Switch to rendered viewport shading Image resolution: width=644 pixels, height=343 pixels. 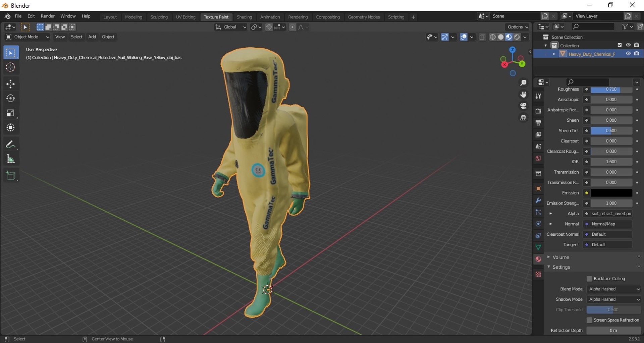(517, 37)
